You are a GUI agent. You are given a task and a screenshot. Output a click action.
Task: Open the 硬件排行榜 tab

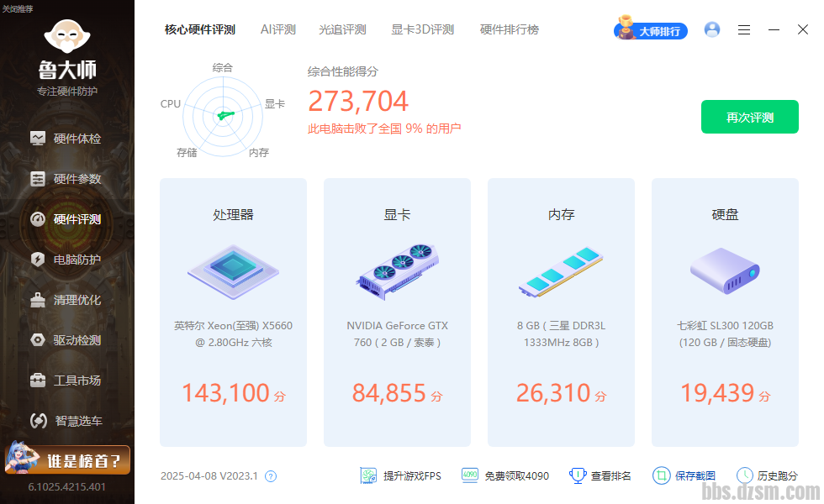[510, 29]
